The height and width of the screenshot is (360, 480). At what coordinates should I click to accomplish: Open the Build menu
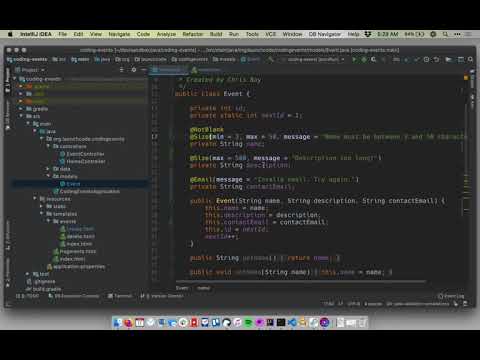point(216,34)
